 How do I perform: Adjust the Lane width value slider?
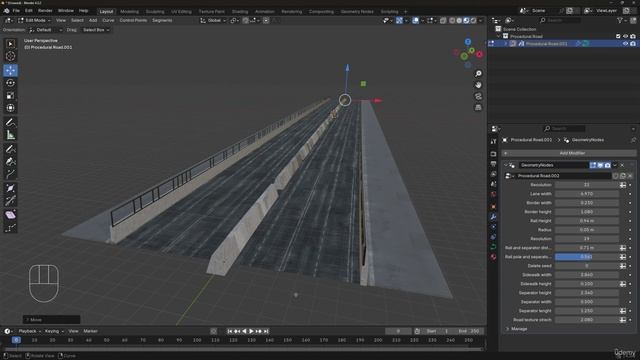(587, 194)
